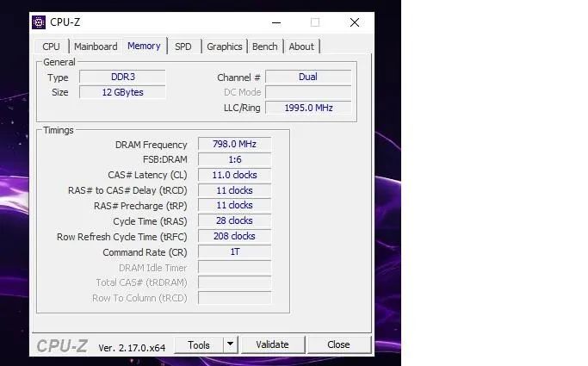Click the Row Refresh Cycle Time (tRFC) label

pos(122,237)
